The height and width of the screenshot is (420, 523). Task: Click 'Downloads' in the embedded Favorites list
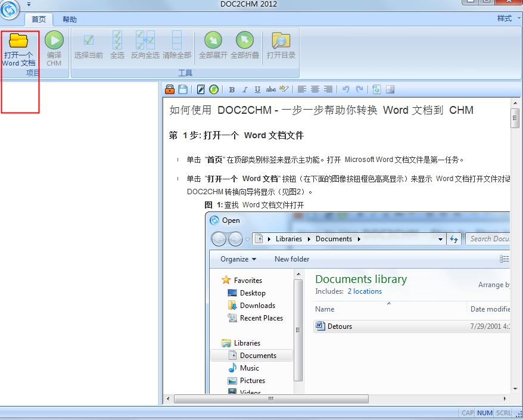(x=257, y=306)
